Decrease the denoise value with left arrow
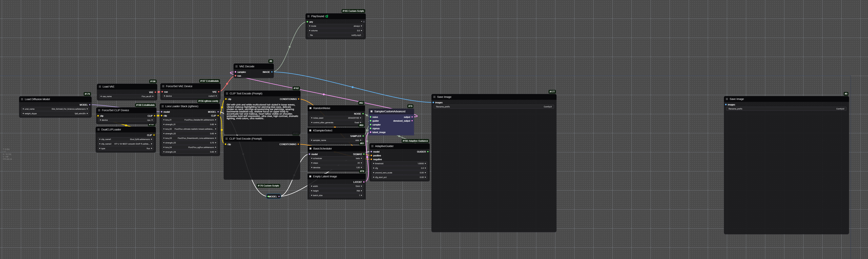868x259 pixels. [x=311, y=168]
